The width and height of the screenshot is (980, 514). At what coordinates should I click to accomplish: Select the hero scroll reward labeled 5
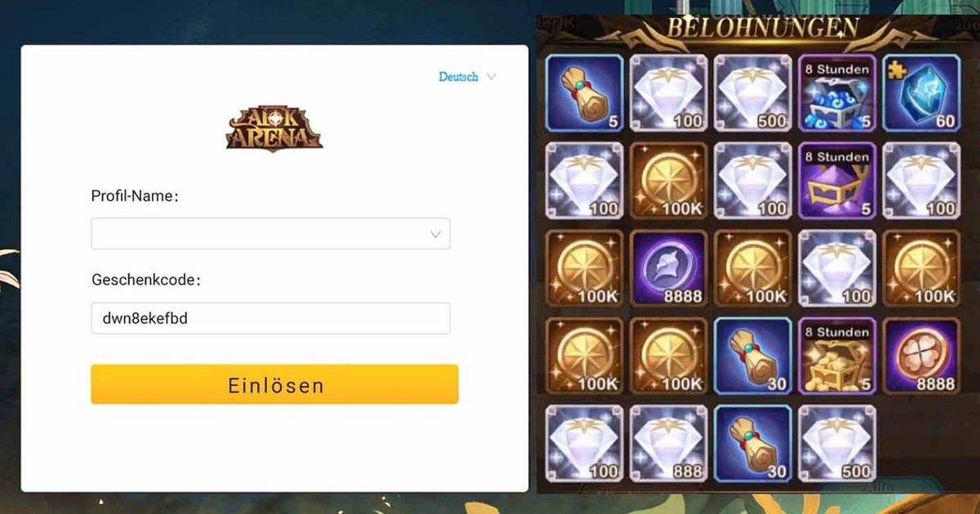pyautogui.click(x=585, y=93)
